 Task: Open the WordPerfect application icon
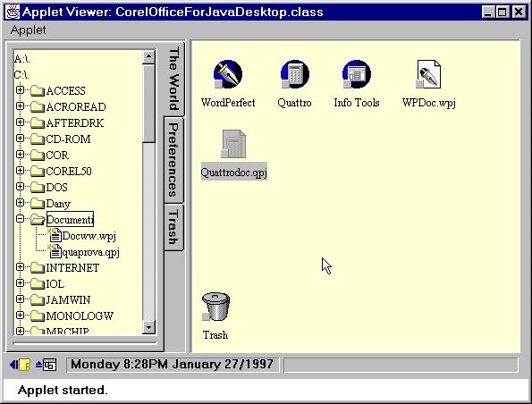228,74
